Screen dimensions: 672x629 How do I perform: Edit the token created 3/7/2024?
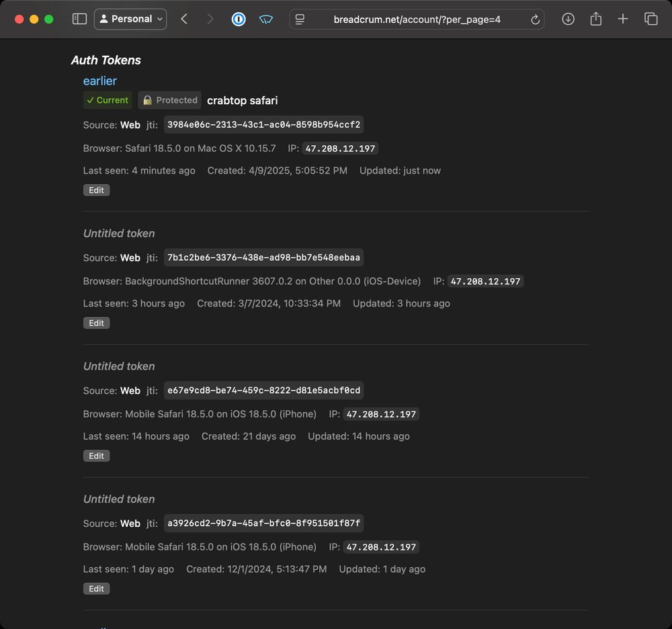(x=96, y=323)
